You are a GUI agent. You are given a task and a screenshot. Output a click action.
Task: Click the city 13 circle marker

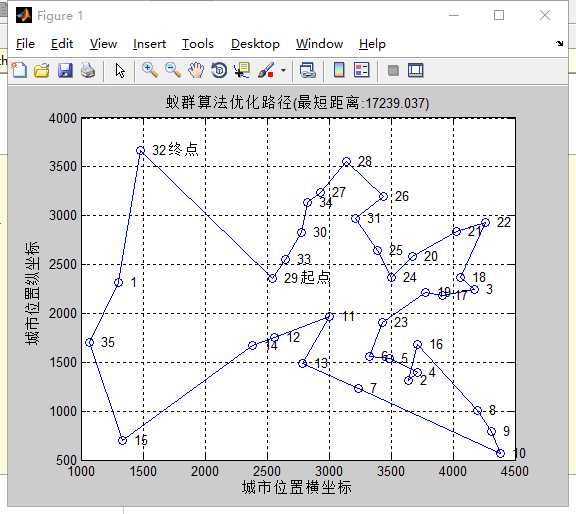(303, 363)
